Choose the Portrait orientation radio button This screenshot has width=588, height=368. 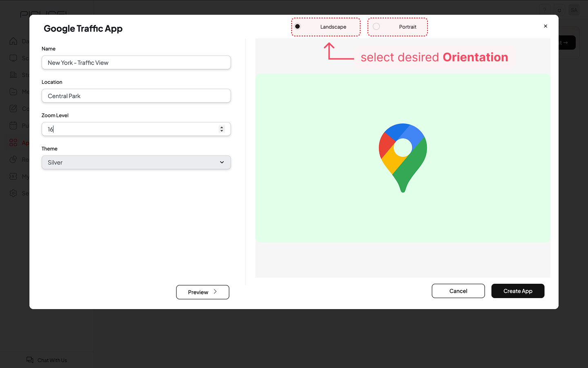376,27
